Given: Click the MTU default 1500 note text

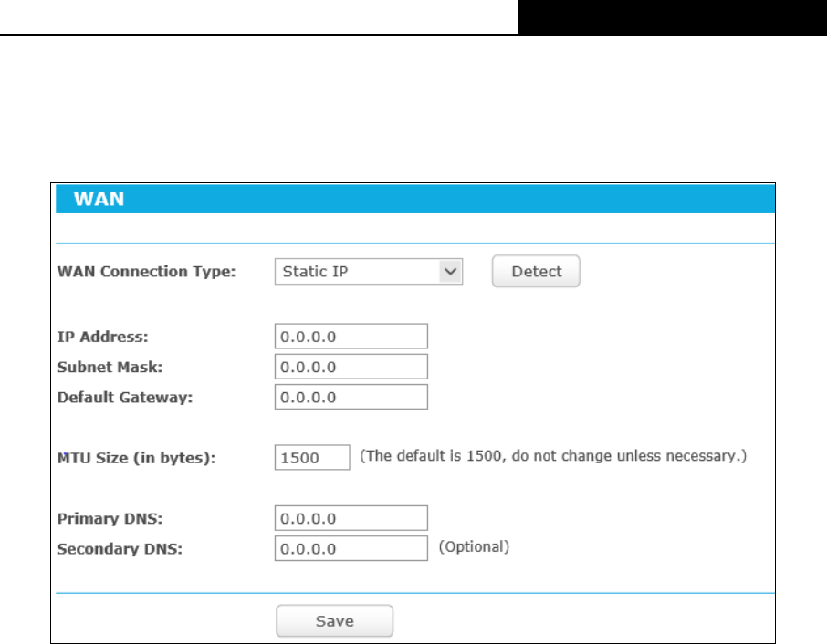Looking at the screenshot, I should (553, 456).
